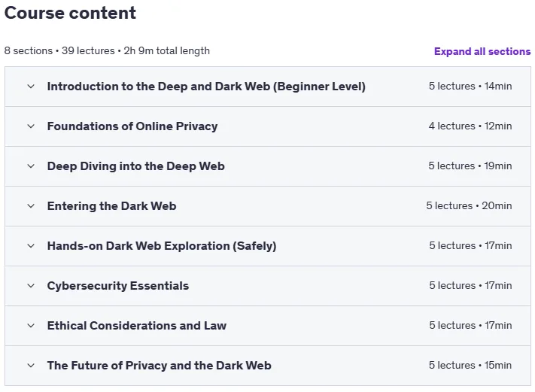Select the Deep Diving into the Deep Web title
535x392 pixels.
point(135,166)
